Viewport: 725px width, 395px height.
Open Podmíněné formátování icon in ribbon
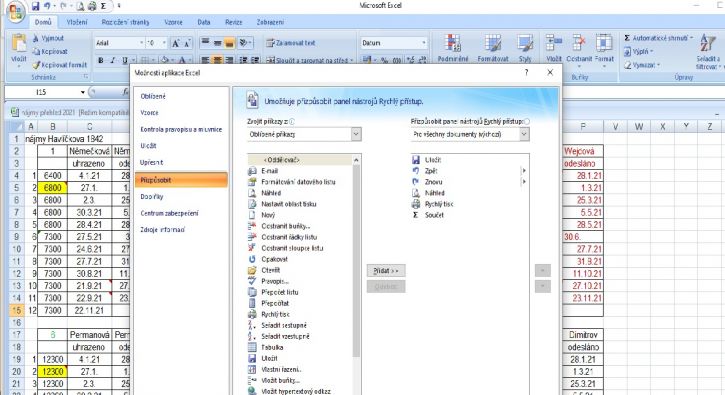(453, 49)
